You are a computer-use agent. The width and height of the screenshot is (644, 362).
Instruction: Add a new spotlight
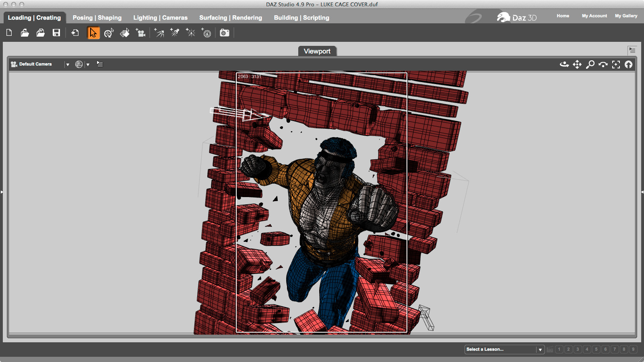[175, 33]
